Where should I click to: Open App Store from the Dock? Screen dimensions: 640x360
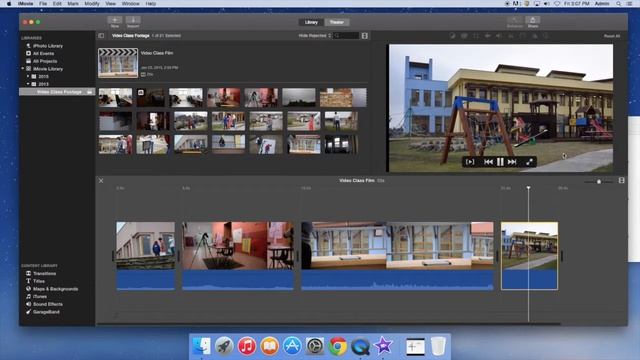[292, 346]
